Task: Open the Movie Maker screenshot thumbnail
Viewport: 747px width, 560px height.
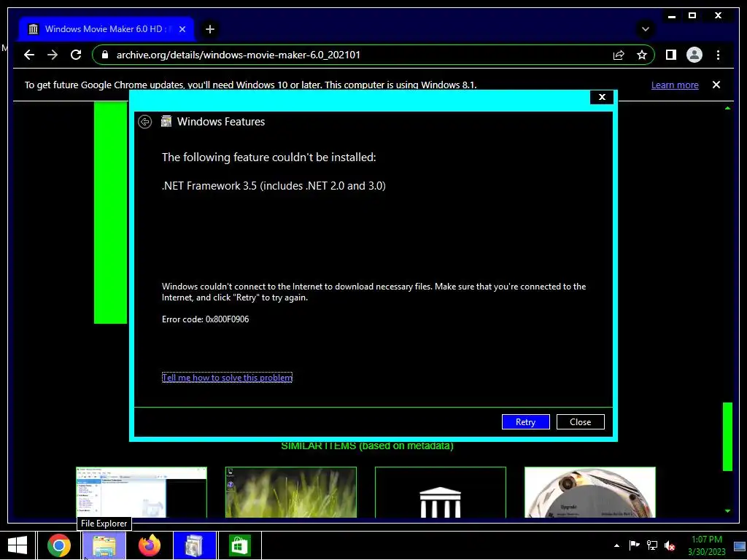Action: pos(142,492)
